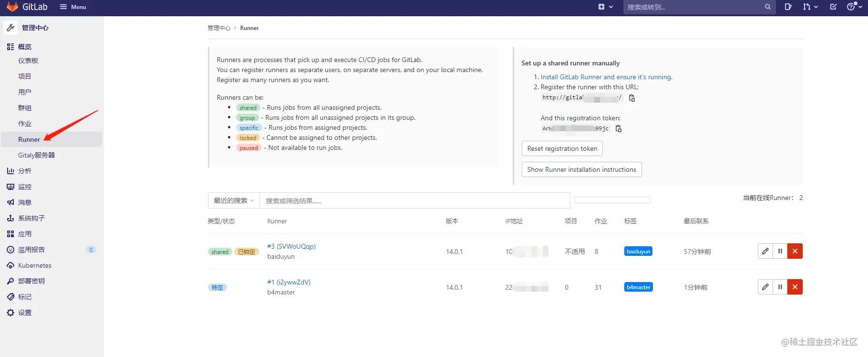Open Install GitLab Runner link

click(x=606, y=77)
